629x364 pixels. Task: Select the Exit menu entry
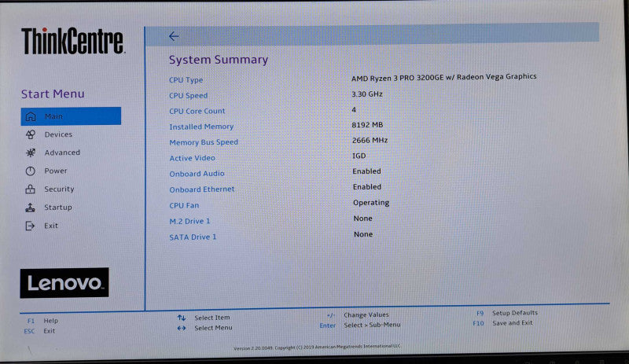coord(51,226)
